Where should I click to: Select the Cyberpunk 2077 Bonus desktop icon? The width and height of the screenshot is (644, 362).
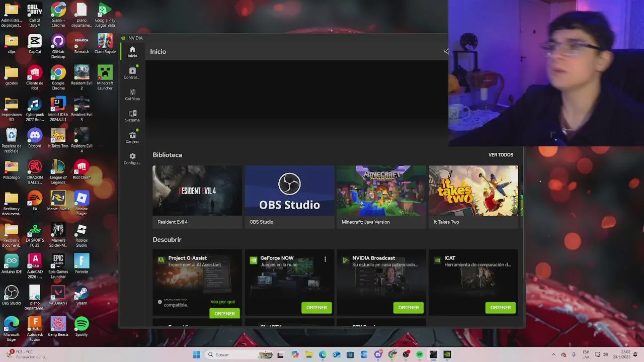point(35,110)
